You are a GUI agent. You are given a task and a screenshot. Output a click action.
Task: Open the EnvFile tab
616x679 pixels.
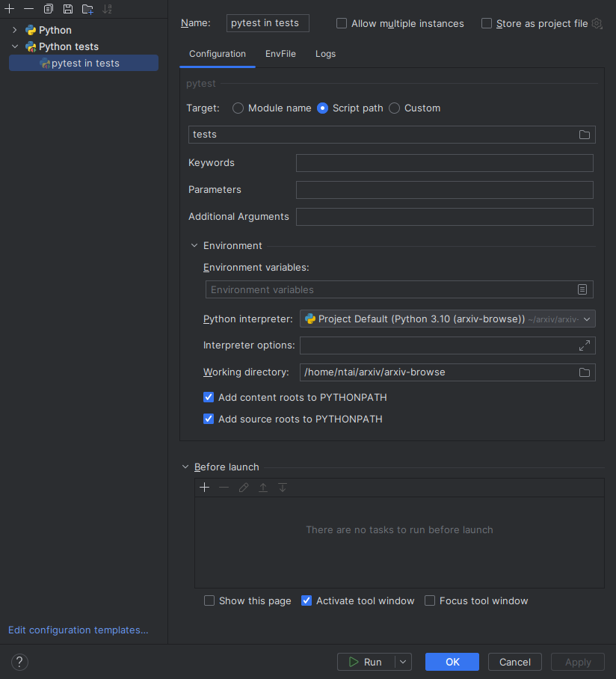pos(280,54)
